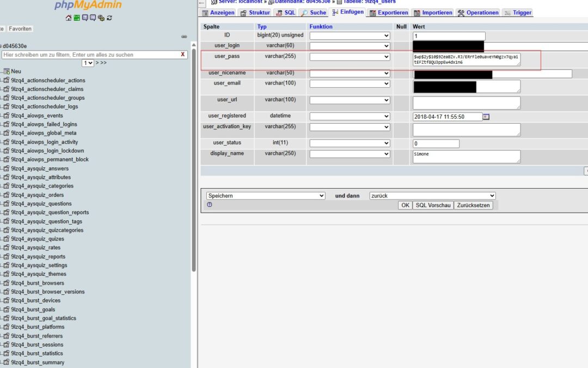
Task: Open the Funktion dropdown for user_pass
Action: tap(349, 56)
